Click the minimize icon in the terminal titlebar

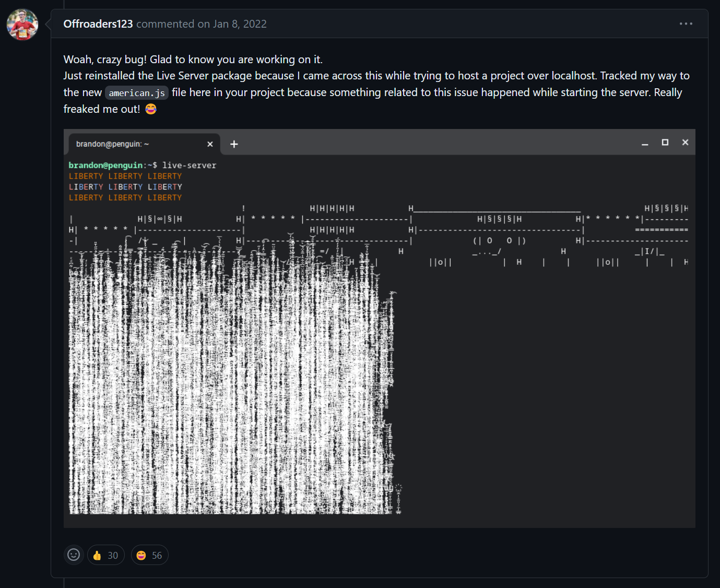[645, 142]
